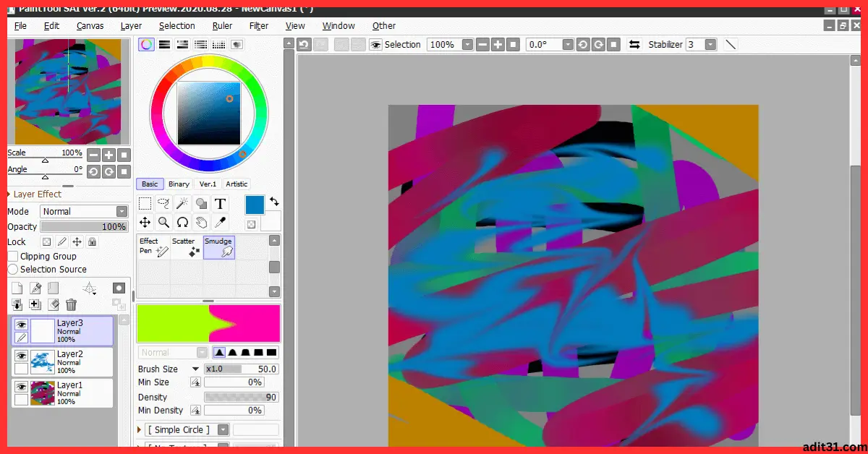Screen dimensions: 868x454
Task: Collapse the Layer Effect section
Action: coord(9,194)
